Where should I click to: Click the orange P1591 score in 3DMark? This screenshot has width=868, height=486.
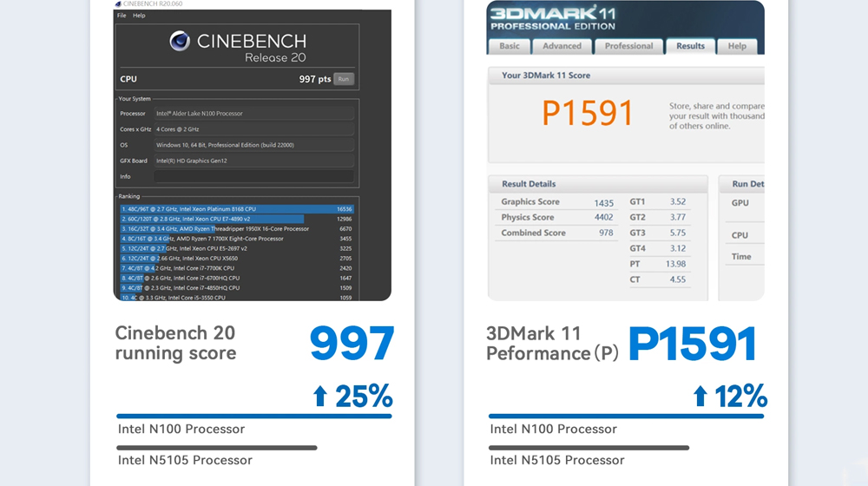[588, 113]
